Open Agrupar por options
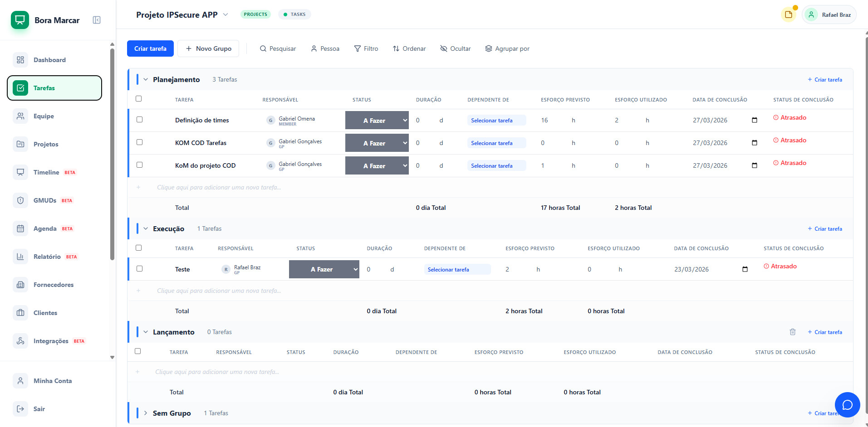This screenshot has height=427, width=868. pyautogui.click(x=507, y=49)
